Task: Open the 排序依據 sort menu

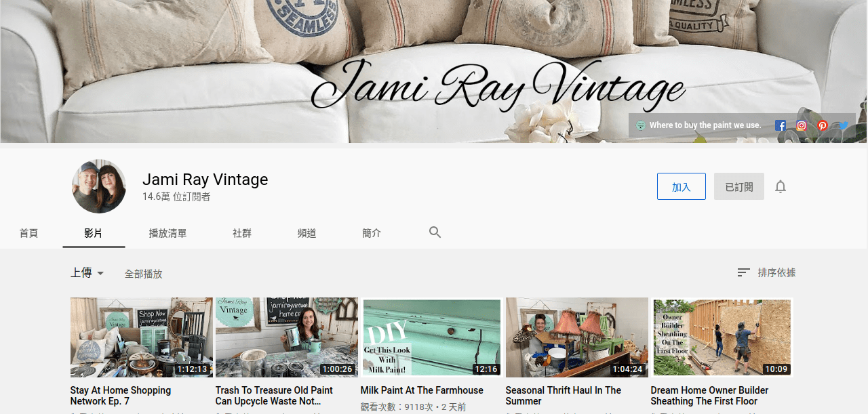Action: point(766,272)
